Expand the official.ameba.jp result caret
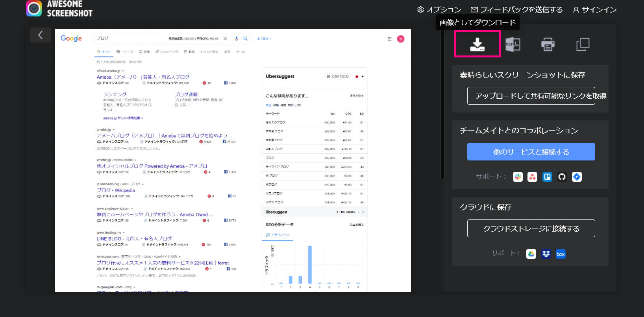 click(x=123, y=71)
